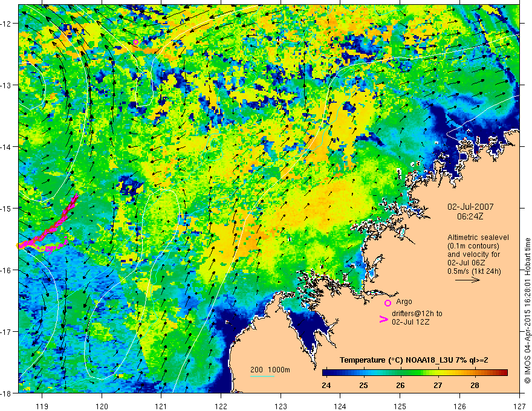Image resolution: width=532 pixels, height=411 pixels.
Task: Click the text 0.5m/s (1kt 24h)
Action: pos(474,271)
